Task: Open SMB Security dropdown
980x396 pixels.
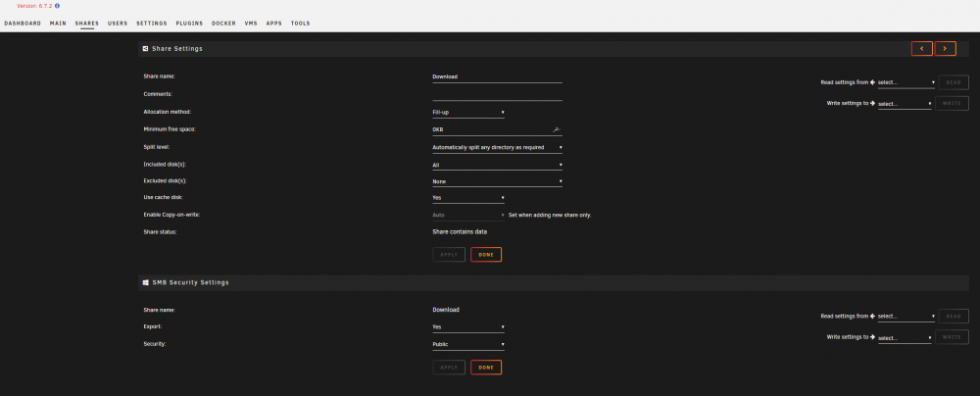Action: tap(468, 344)
